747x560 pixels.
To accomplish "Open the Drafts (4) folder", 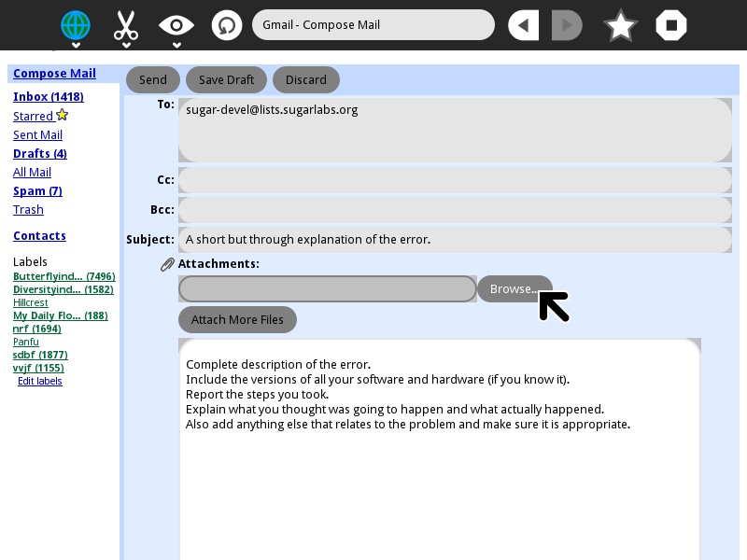I will 40,154.
